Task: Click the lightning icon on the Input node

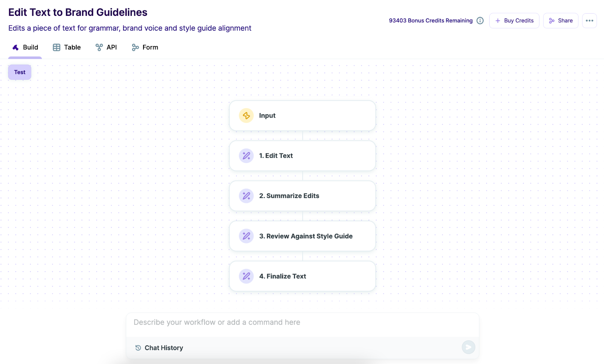Action: click(x=246, y=116)
